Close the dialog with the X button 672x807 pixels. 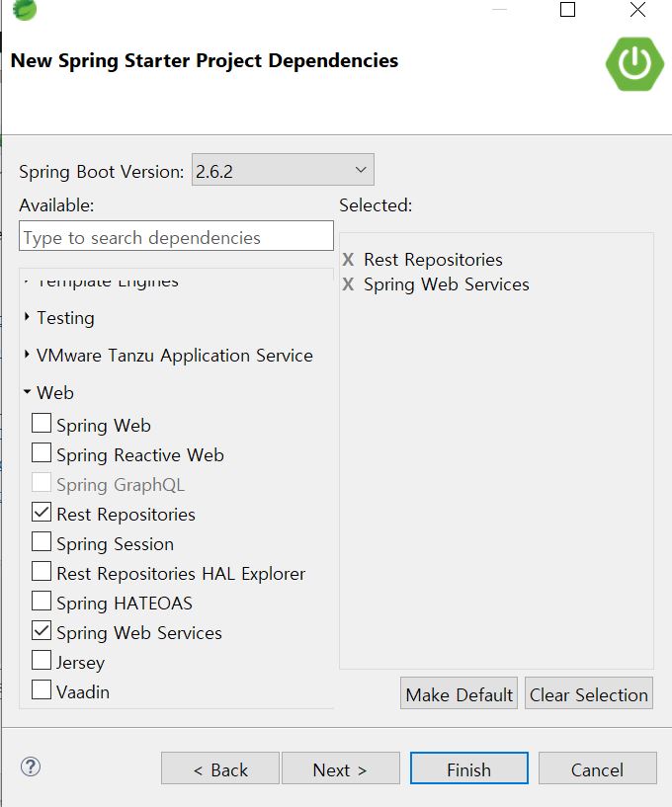(637, 9)
